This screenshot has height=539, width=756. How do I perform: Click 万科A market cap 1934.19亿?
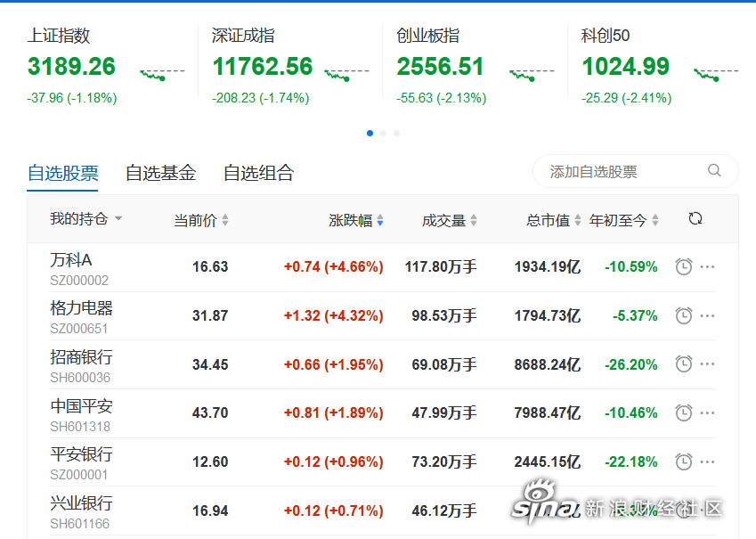click(548, 267)
